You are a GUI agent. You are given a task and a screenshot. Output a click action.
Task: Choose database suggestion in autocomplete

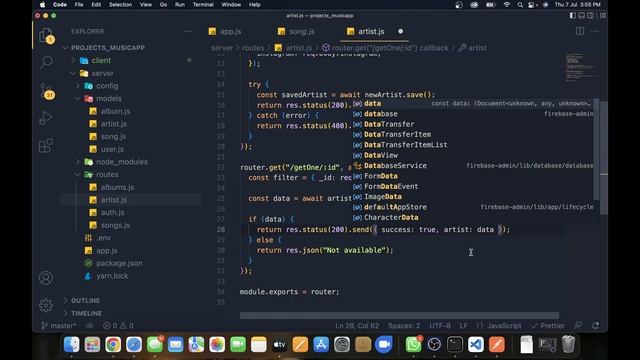473,114
